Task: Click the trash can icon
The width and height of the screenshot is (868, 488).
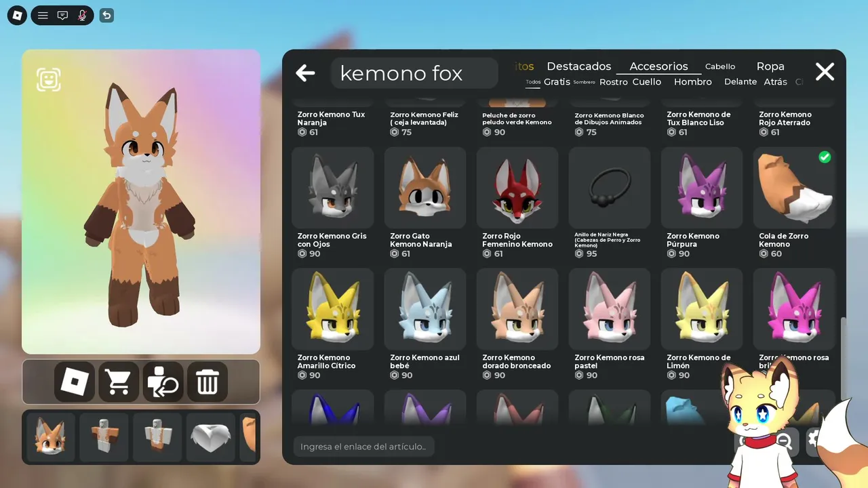Action: [x=207, y=382]
